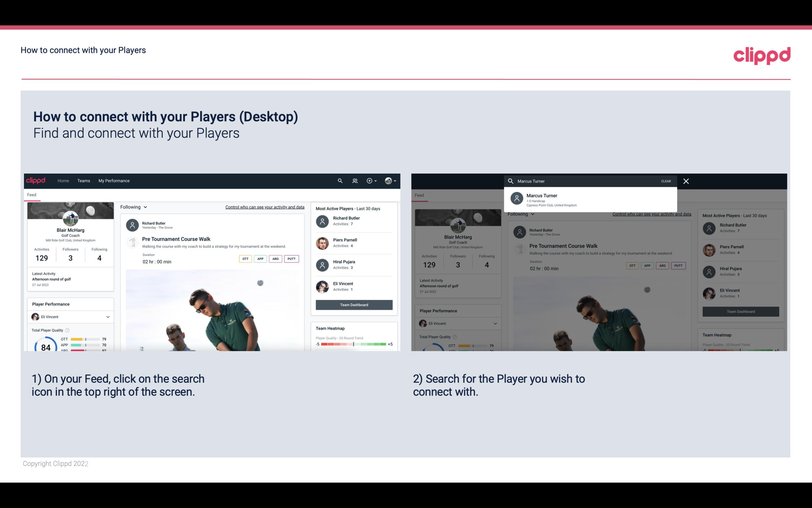The height and width of the screenshot is (508, 812).
Task: Drag the Team Heatmap round trend slider
Action: pyautogui.click(x=354, y=344)
